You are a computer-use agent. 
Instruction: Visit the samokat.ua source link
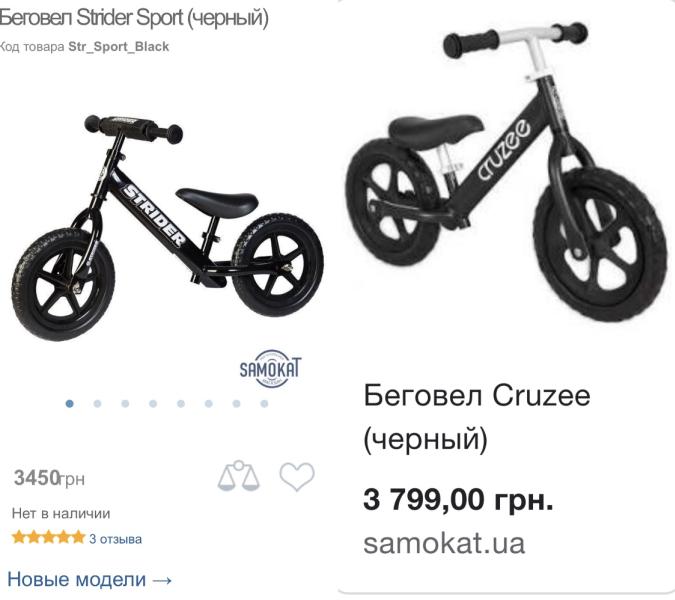pyautogui.click(x=443, y=544)
